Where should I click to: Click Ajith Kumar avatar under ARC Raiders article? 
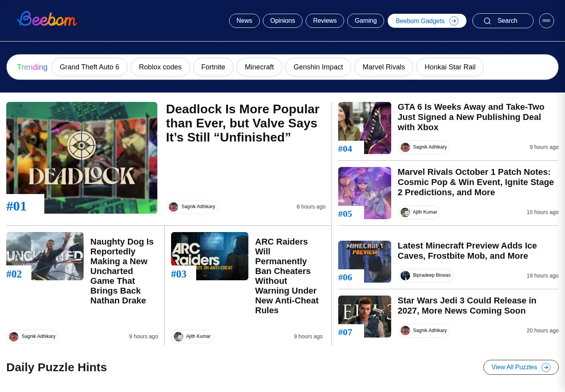point(179,336)
